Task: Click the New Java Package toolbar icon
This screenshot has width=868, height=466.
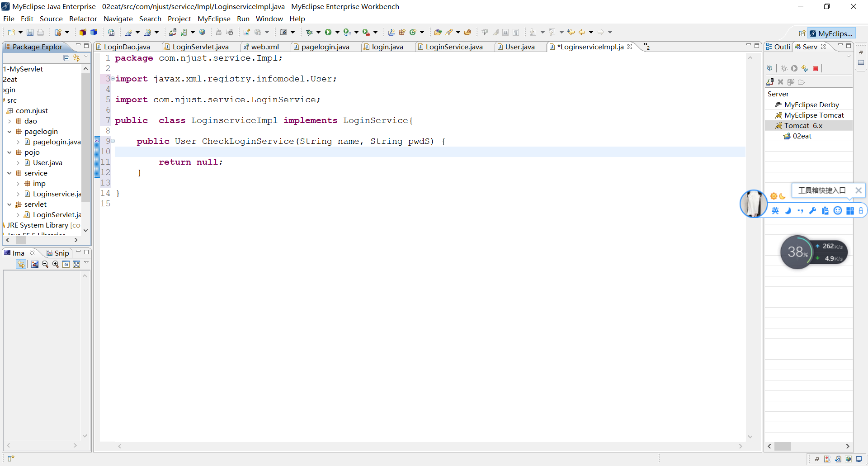Action: point(402,32)
